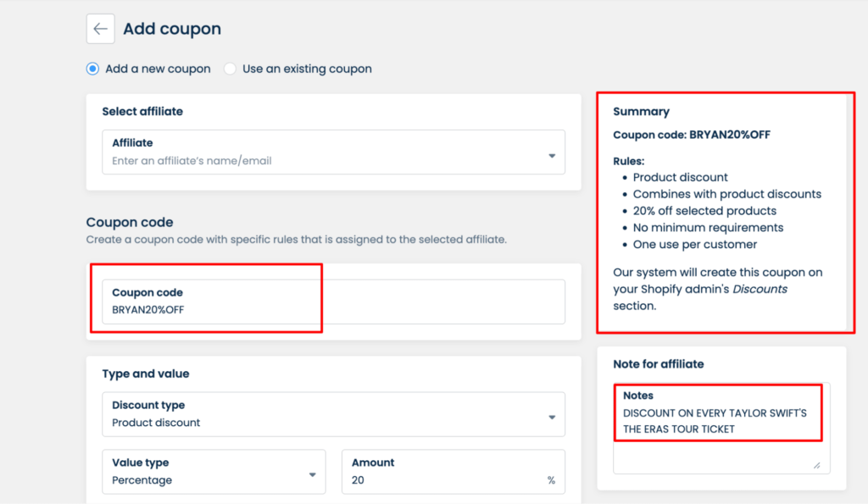Click the 'Note for affiliate' heading
This screenshot has height=504, width=868.
click(x=658, y=363)
